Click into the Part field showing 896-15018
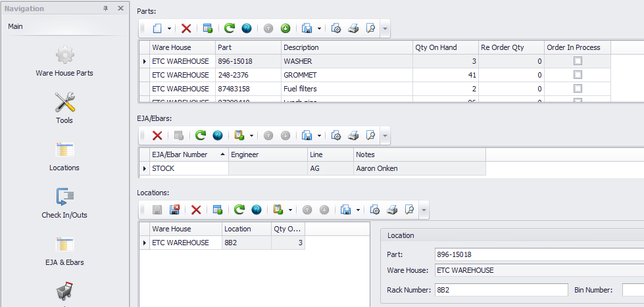The image size is (644, 307). (539, 254)
